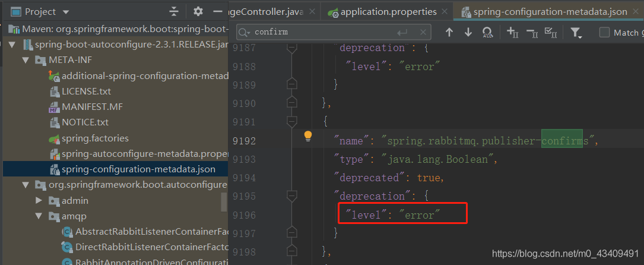Click the highlighted confirms match in editor

tap(562, 140)
